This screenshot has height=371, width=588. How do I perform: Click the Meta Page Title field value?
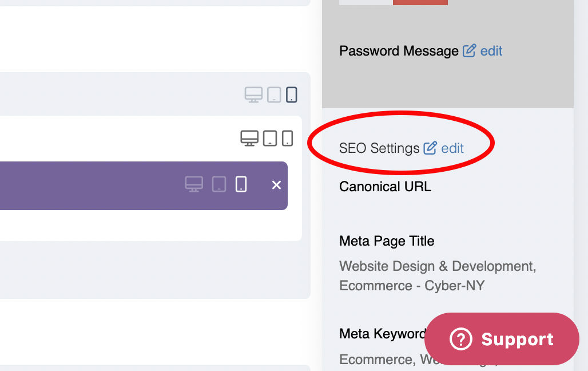click(x=436, y=276)
